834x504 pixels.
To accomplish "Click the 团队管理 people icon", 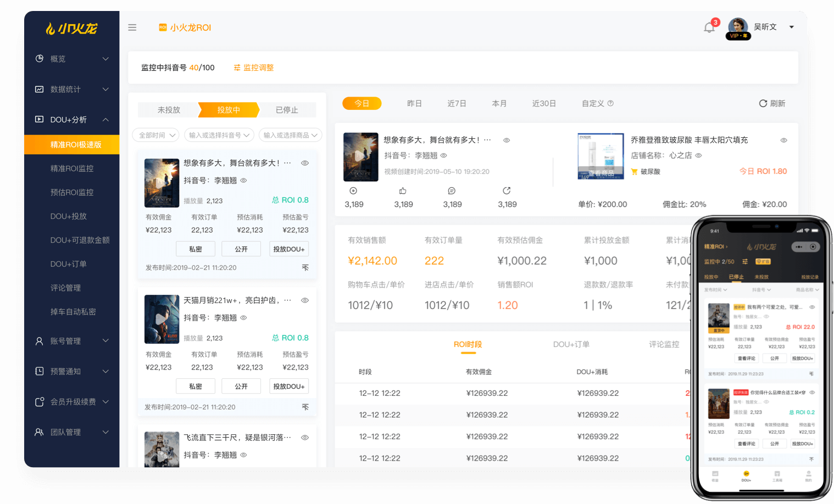I will point(39,432).
